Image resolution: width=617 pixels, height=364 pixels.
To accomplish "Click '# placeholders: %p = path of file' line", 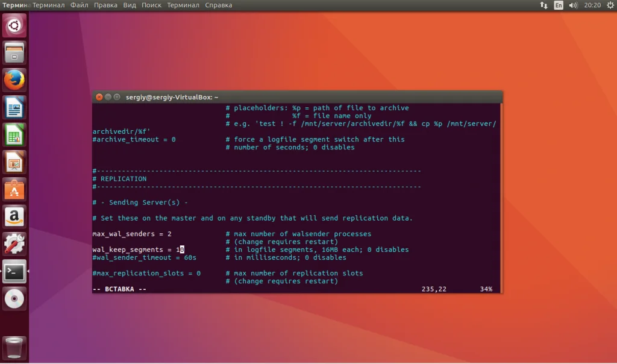I will pos(317,108).
